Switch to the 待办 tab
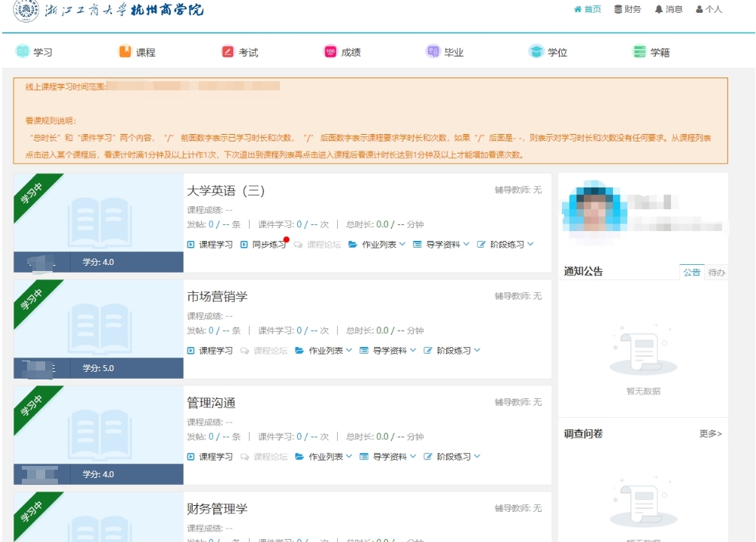Screen dimensions: 756x542 716,273
